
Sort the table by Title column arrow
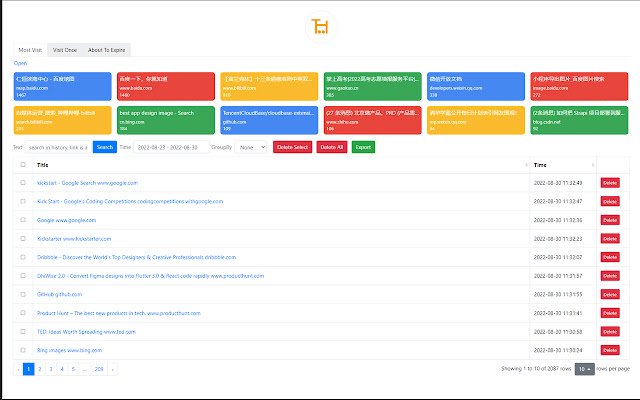(x=526, y=165)
